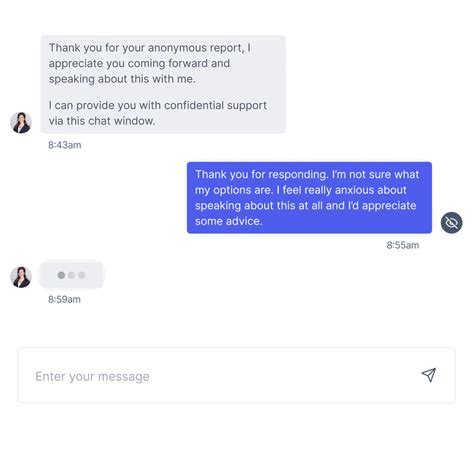Click the "I can provide you with confidential support" line

158,105
